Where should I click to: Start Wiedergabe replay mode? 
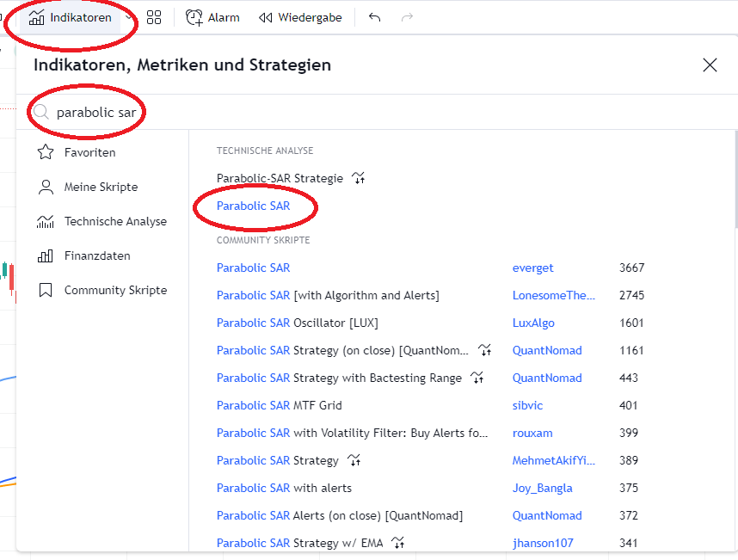(300, 17)
